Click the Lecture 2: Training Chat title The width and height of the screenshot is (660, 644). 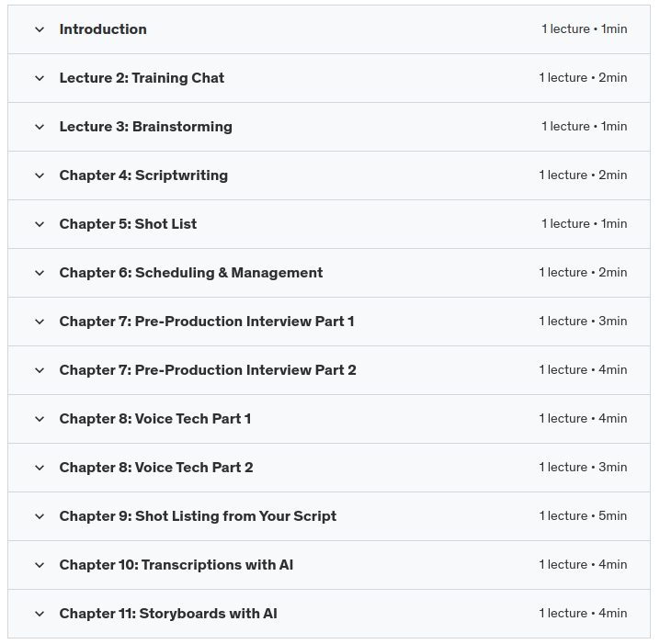coord(142,78)
